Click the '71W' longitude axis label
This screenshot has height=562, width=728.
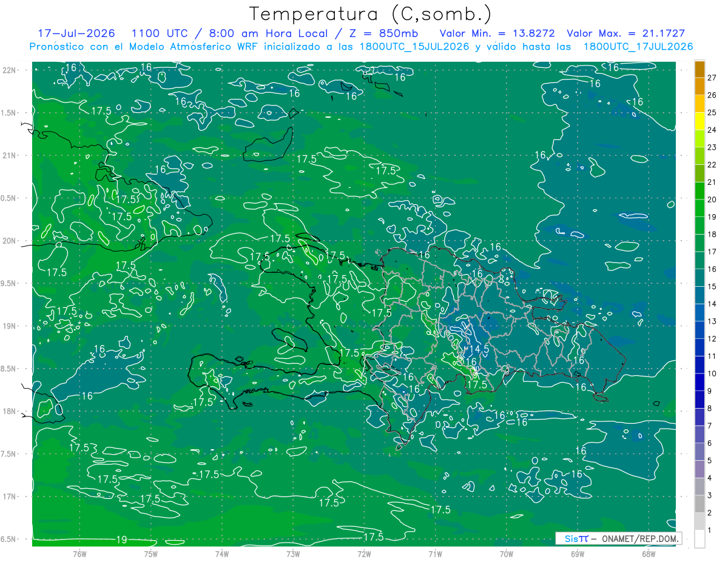pos(435,554)
